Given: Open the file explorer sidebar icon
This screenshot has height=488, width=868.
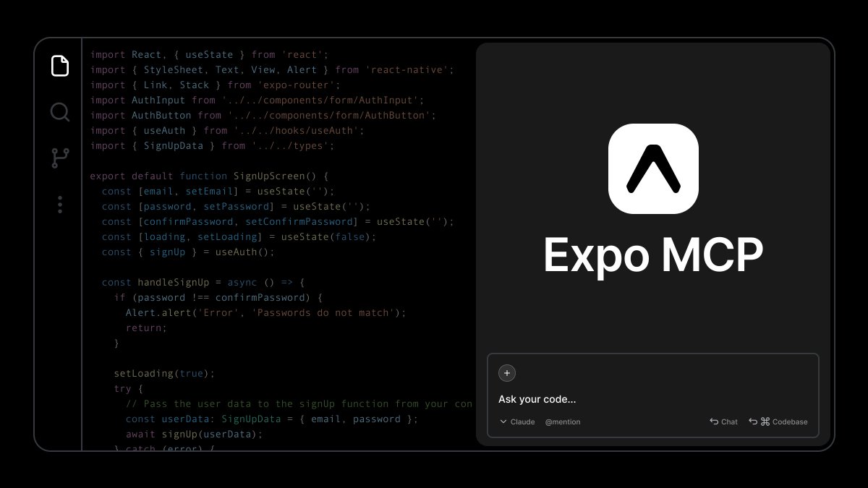Looking at the screenshot, I should coord(60,66).
